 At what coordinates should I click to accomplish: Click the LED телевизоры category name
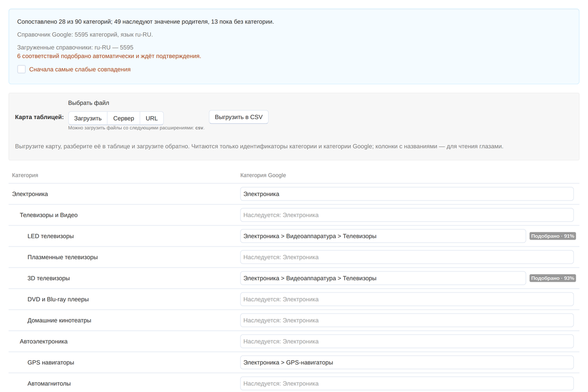coord(50,236)
